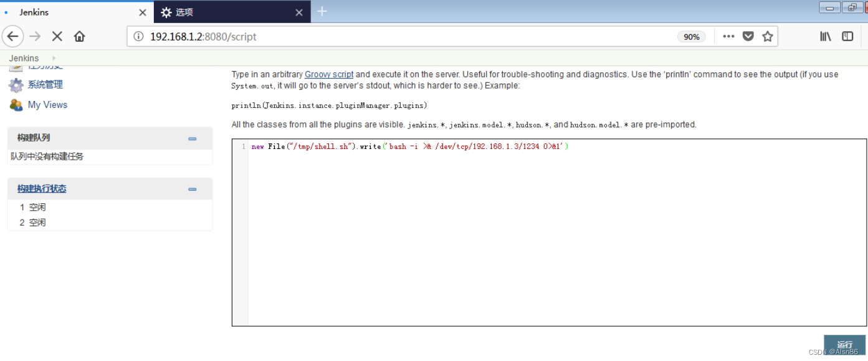The image size is (868, 361).
Task: Collapse the 构建队列 panel
Action: click(193, 138)
